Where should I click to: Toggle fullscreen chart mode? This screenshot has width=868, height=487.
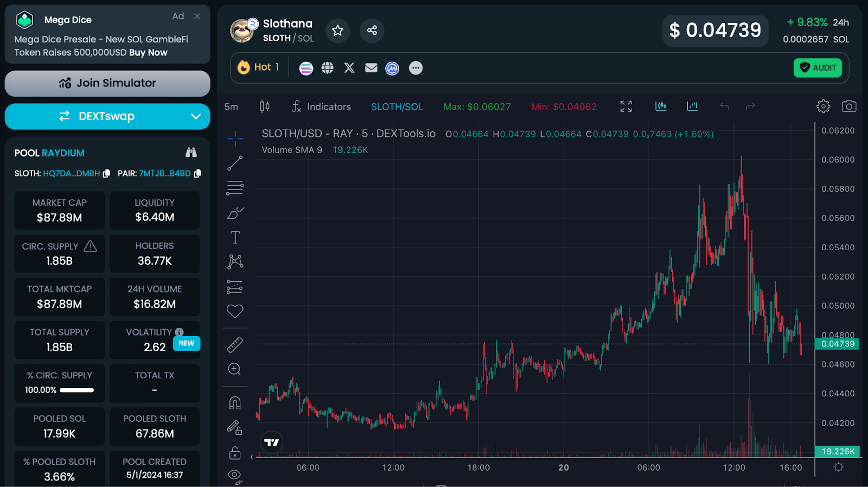[x=626, y=106]
